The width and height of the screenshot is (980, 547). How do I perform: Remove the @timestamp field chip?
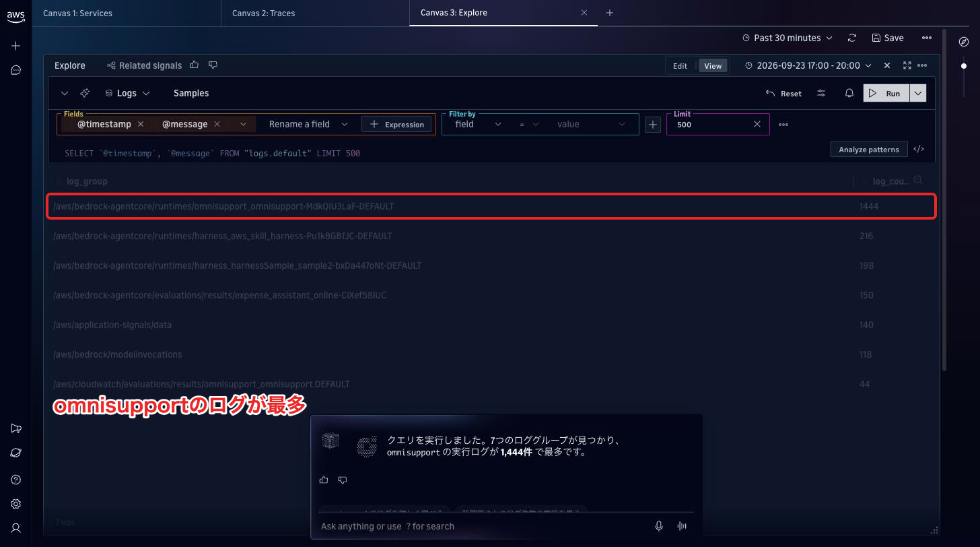[x=141, y=124]
